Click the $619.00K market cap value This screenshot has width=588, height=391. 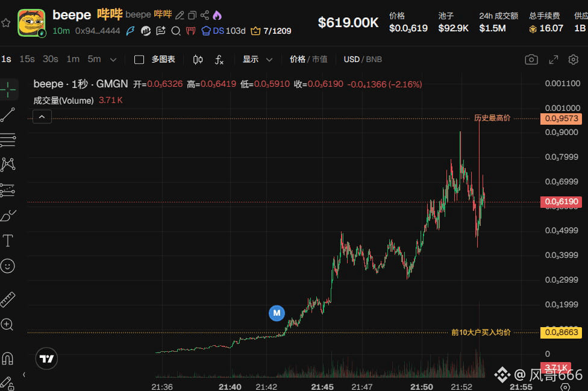pos(348,22)
